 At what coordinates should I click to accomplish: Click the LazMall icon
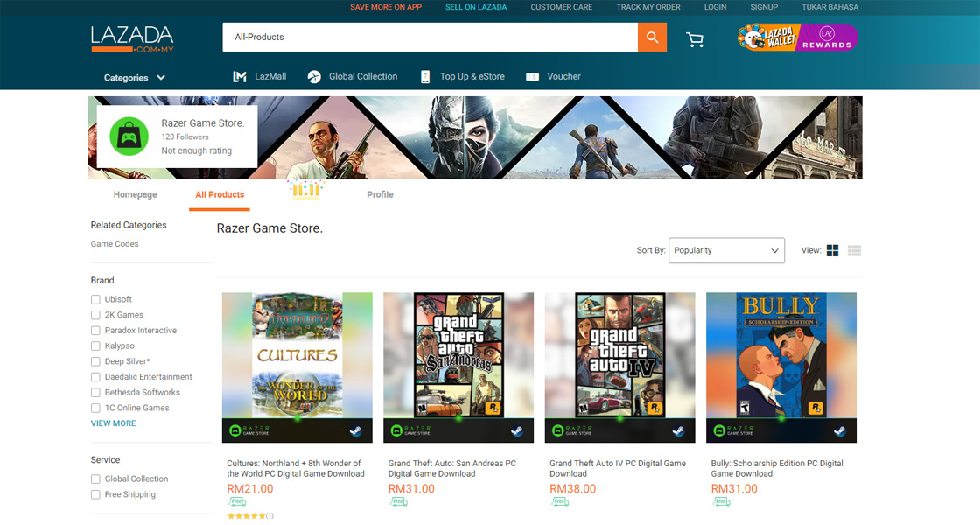(x=240, y=77)
